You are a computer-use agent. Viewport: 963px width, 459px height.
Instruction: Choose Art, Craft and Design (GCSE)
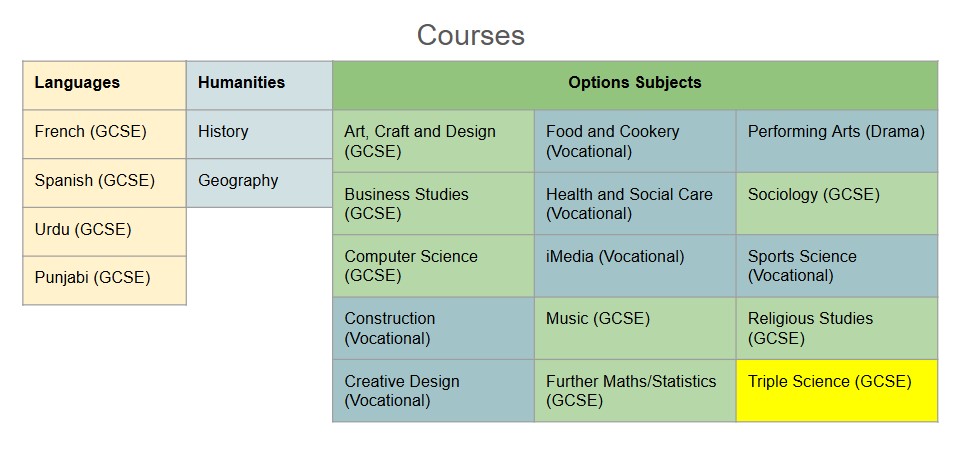pyautogui.click(x=434, y=141)
